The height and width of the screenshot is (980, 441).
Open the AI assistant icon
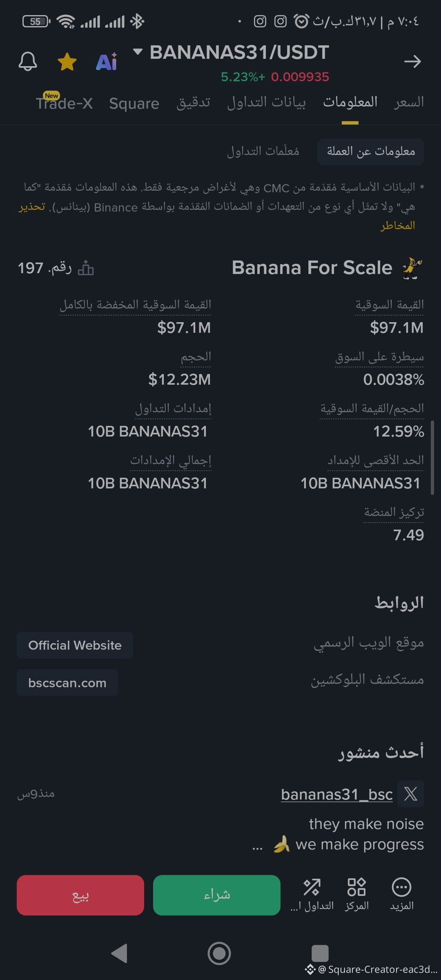[x=107, y=62]
